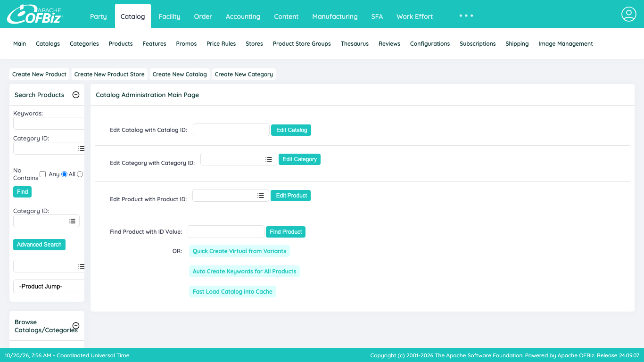Switch to the Party application tab
This screenshot has width=644, height=362.
coord(98,16)
